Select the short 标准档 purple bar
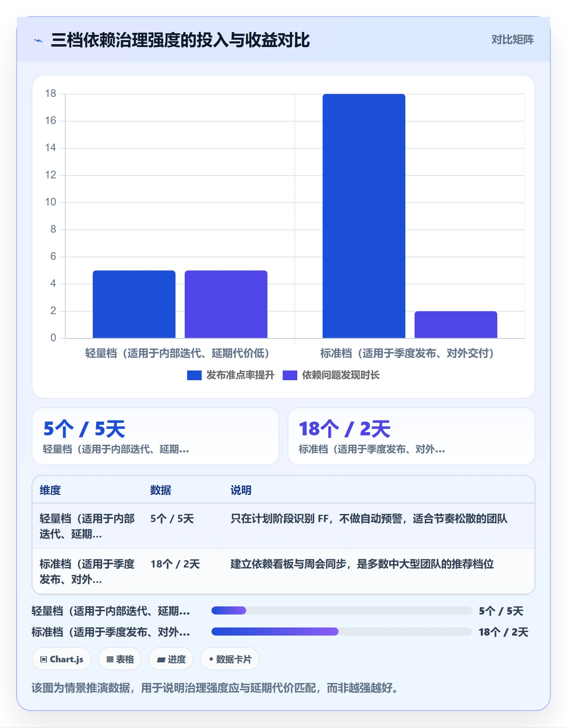The height and width of the screenshot is (728, 567). 456,325
